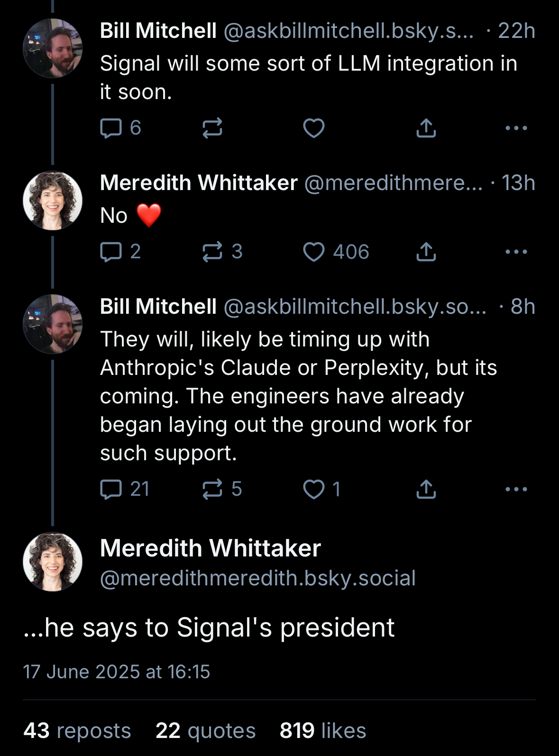
Task: Like Meredith's "No" post
Action: point(314,252)
